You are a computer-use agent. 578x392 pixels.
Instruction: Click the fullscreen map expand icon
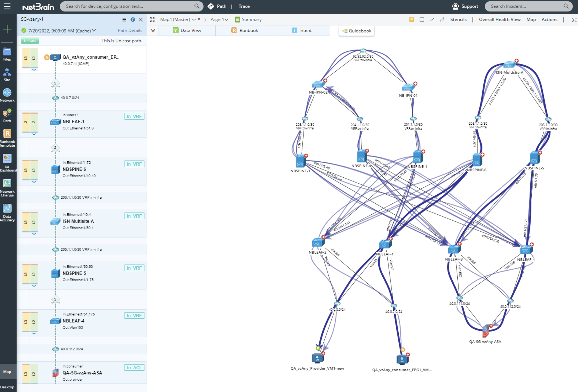coord(152,19)
